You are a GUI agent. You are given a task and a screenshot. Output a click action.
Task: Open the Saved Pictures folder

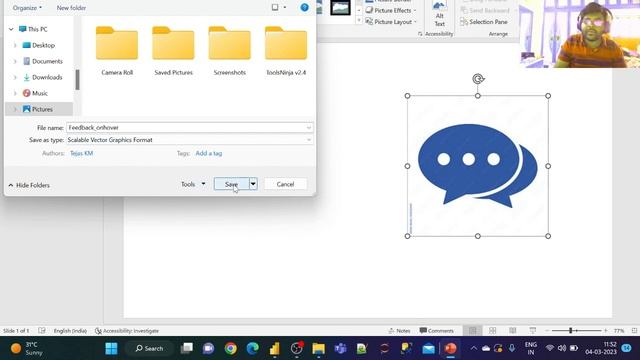(x=173, y=51)
